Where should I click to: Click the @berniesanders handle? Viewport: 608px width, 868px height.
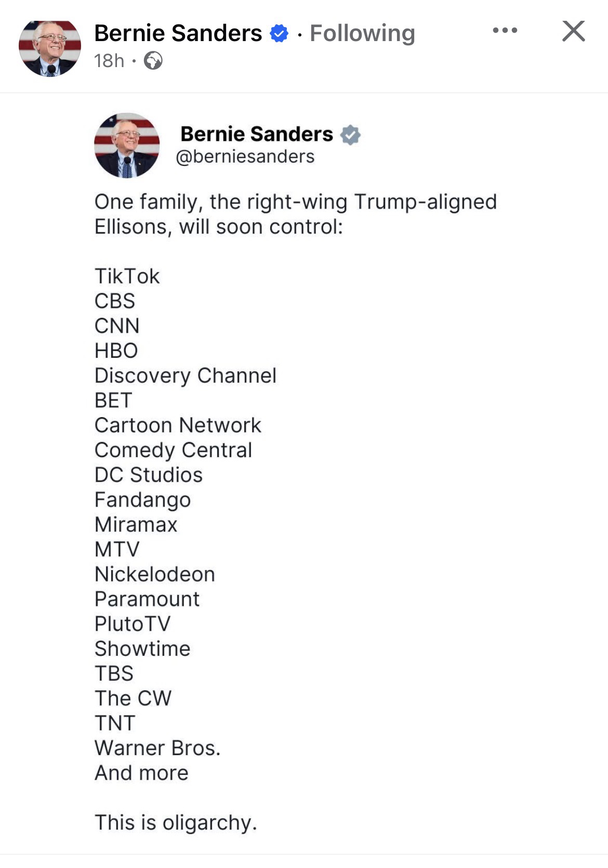(x=245, y=157)
